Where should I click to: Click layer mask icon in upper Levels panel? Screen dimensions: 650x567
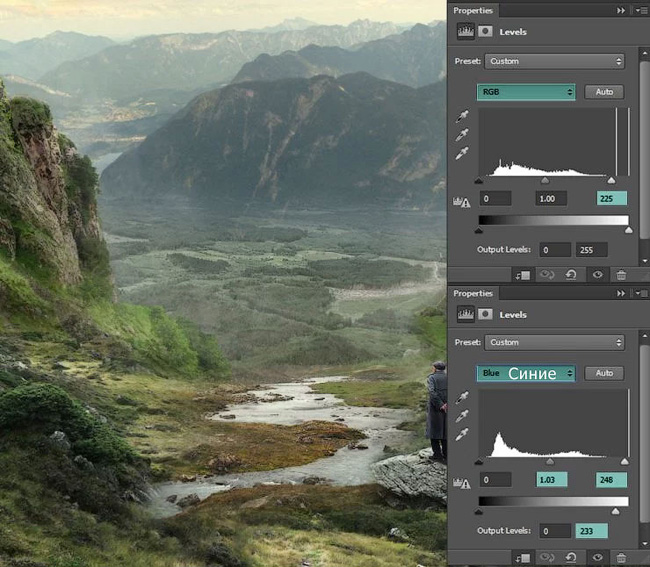(485, 32)
